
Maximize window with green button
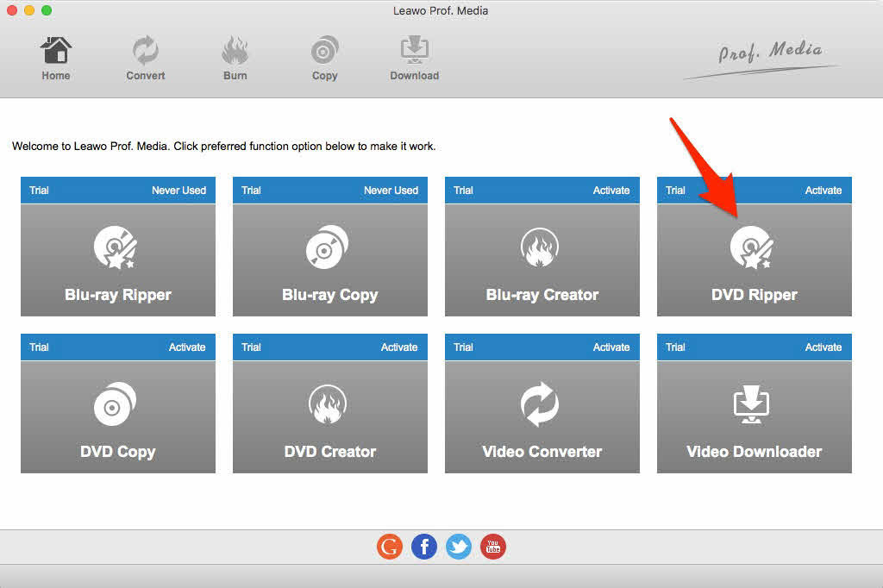point(47,10)
